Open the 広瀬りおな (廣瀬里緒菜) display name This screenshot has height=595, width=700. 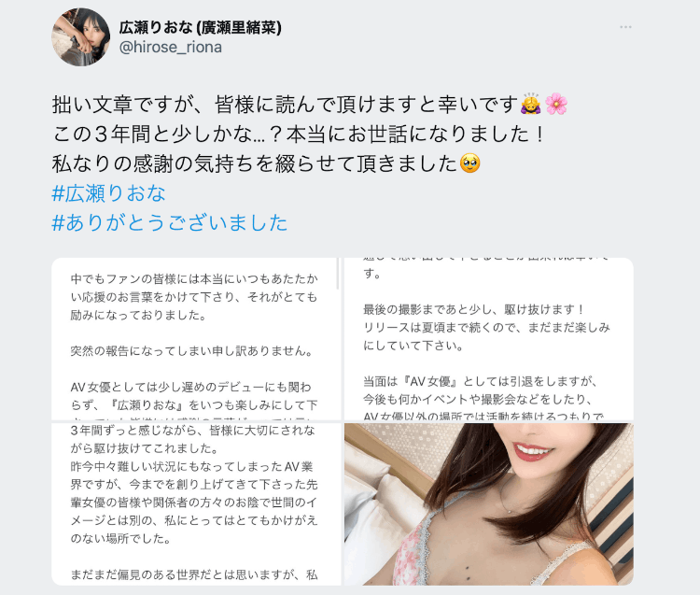(200, 28)
